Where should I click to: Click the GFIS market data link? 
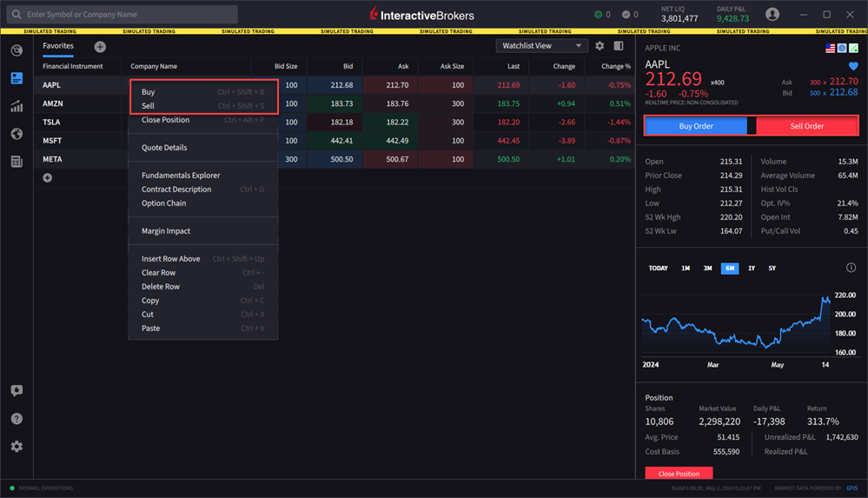852,488
